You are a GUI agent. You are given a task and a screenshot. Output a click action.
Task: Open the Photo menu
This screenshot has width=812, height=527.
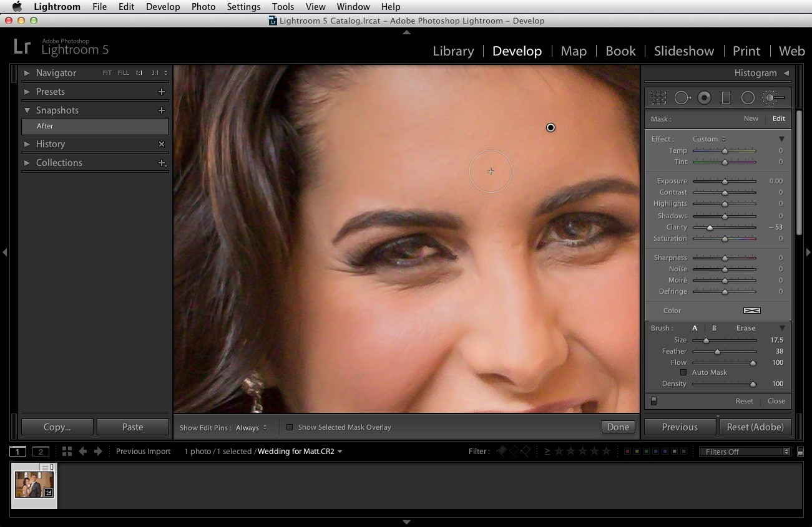[203, 7]
